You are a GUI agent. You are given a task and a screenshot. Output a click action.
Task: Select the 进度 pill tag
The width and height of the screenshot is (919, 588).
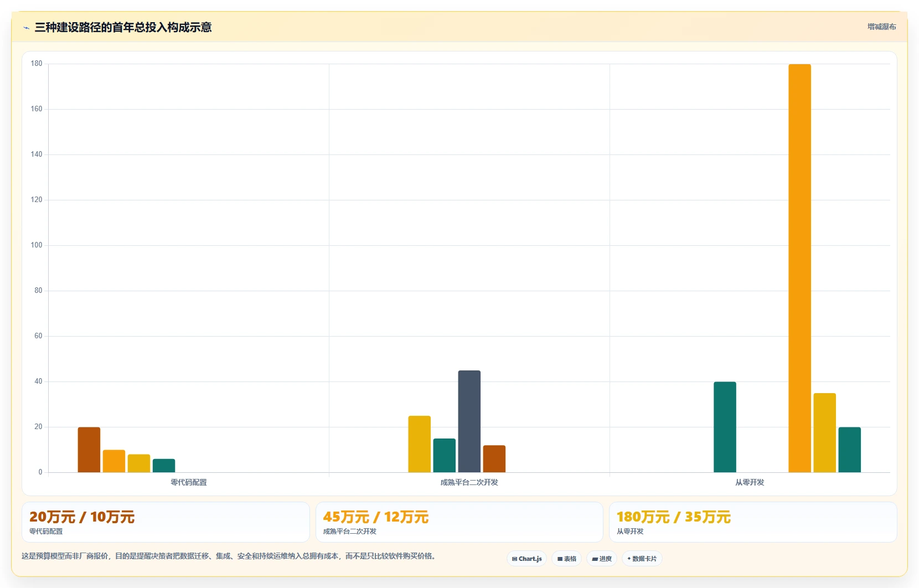[x=602, y=559]
